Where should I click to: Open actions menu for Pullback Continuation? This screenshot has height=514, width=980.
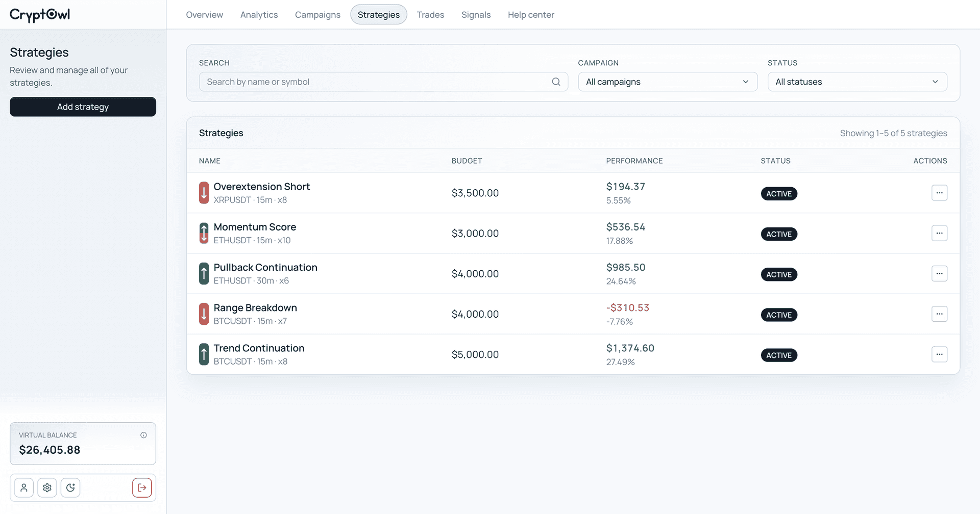point(939,273)
